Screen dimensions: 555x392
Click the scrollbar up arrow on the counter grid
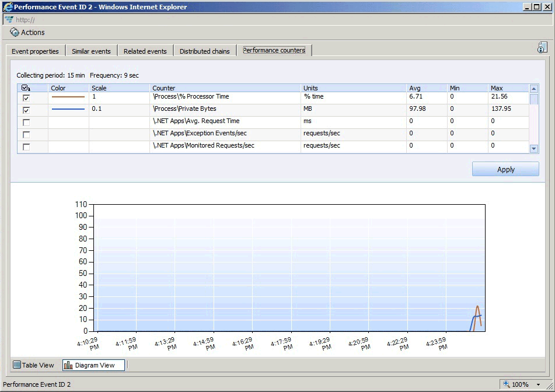click(533, 87)
